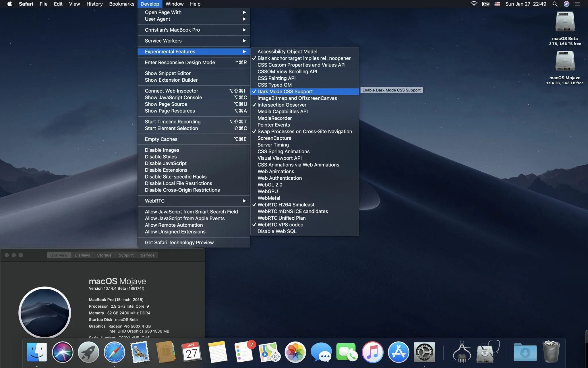Click the Safari browser icon in dock
The image size is (588, 368).
(114, 352)
